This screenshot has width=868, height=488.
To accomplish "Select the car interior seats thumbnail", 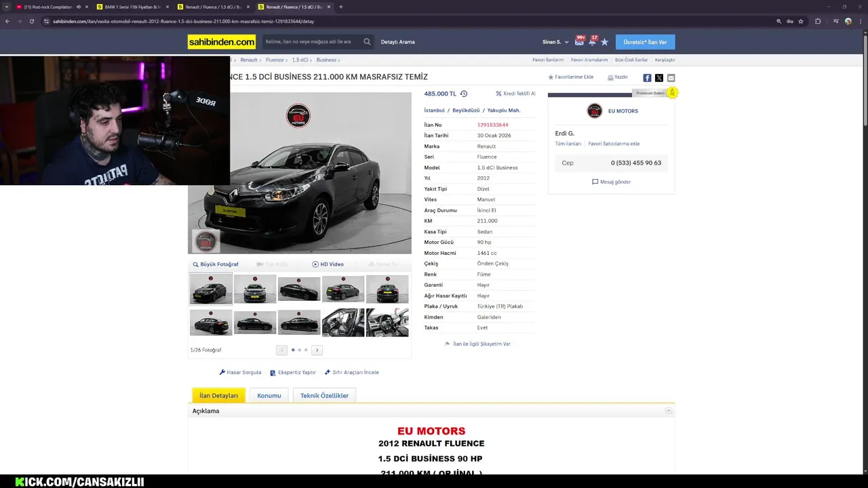I will (x=343, y=323).
